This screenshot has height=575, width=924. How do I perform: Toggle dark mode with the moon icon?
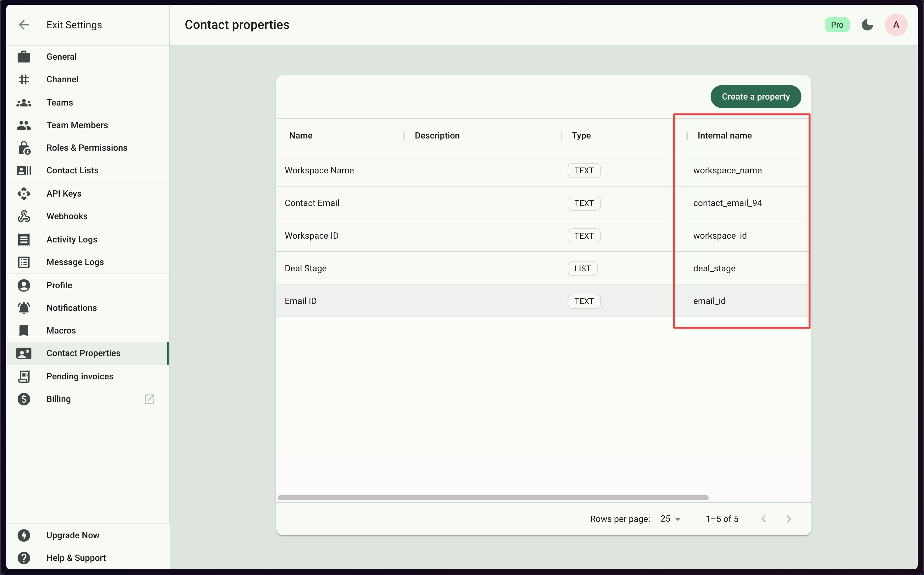(x=867, y=25)
